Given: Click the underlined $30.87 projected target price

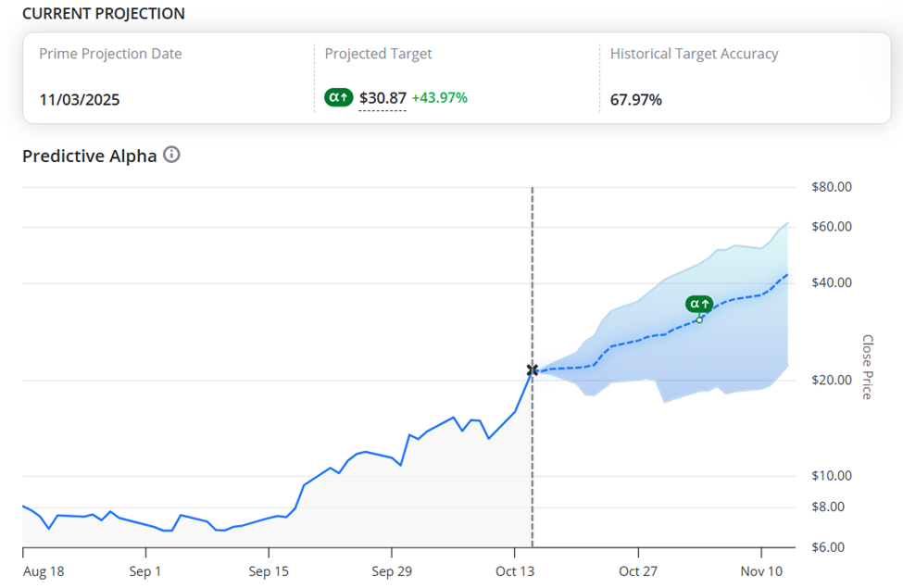Looking at the screenshot, I should click(383, 98).
